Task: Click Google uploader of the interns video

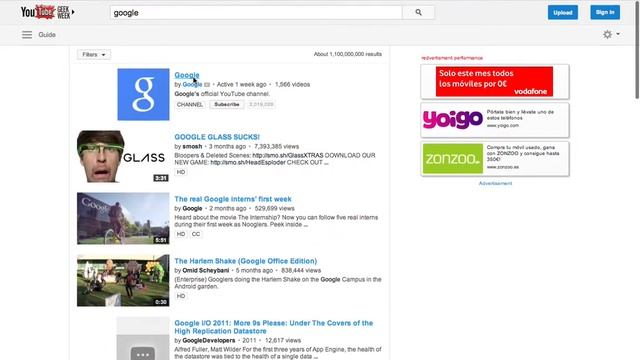Action: [x=192, y=209]
